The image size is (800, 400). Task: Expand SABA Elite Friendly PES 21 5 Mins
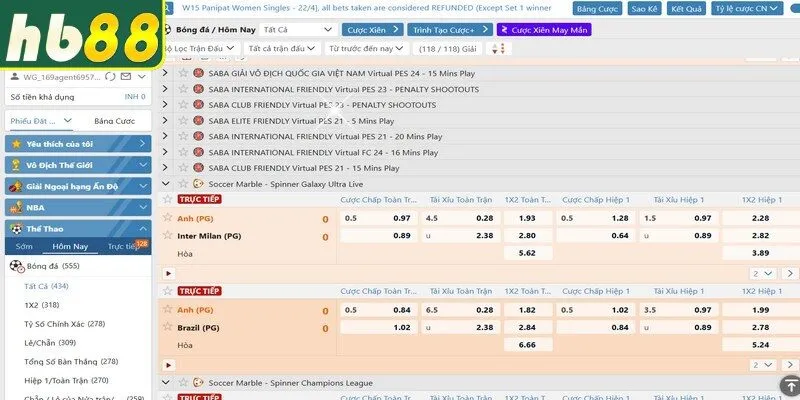165,120
